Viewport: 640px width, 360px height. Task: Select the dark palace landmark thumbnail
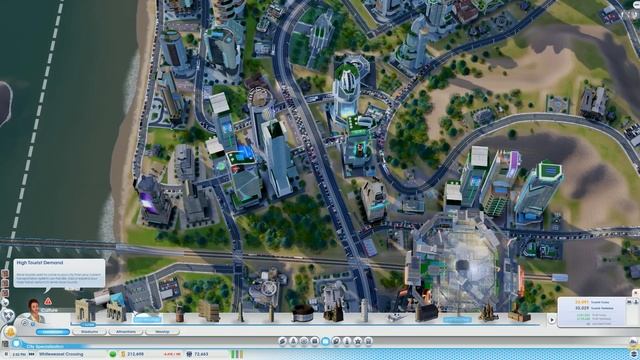tap(427, 312)
